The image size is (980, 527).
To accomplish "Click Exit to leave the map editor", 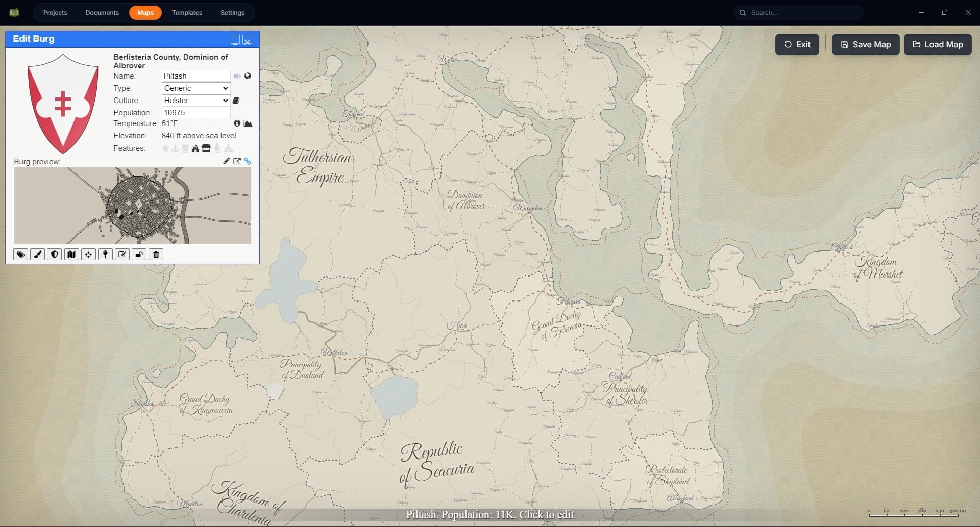I will [797, 44].
